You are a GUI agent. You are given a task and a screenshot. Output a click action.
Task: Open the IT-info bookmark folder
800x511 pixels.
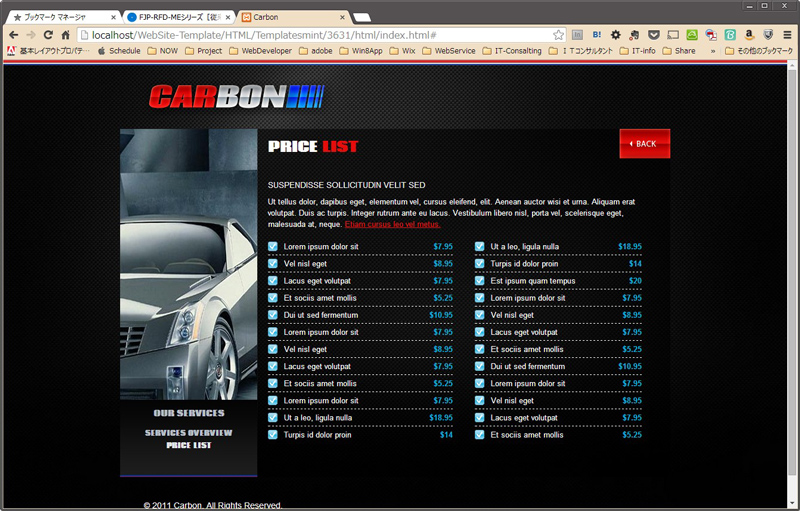click(x=637, y=51)
